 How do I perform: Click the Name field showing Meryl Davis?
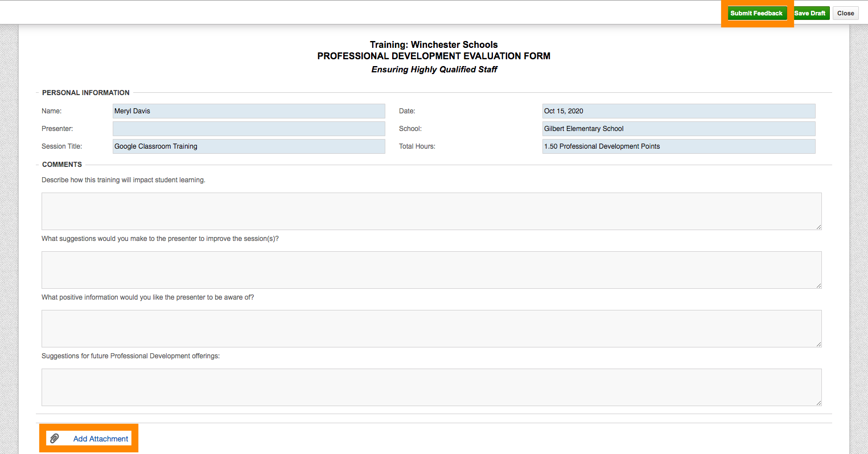249,111
